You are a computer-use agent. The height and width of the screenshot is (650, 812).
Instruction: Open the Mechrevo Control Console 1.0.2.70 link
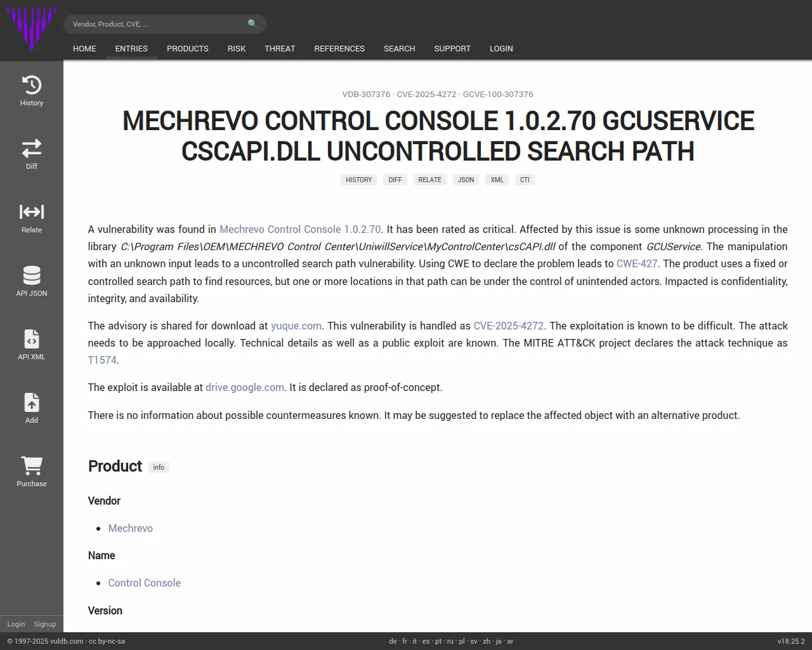300,229
